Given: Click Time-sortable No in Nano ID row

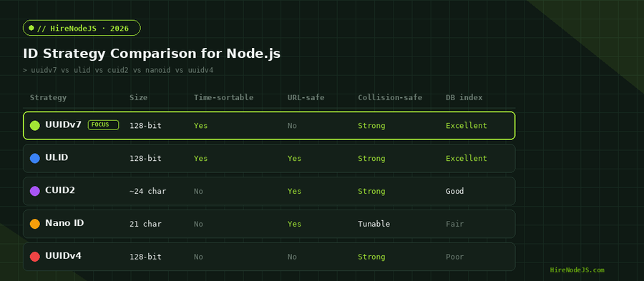Looking at the screenshot, I should (198, 224).
